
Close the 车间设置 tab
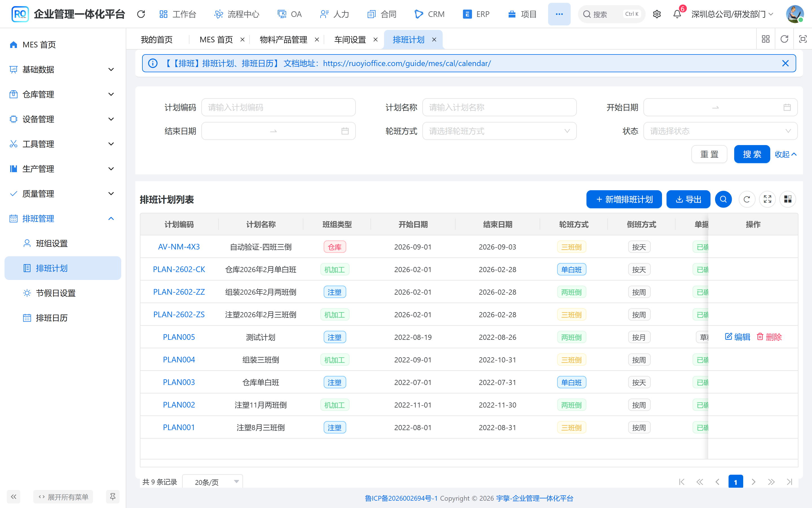(x=376, y=40)
